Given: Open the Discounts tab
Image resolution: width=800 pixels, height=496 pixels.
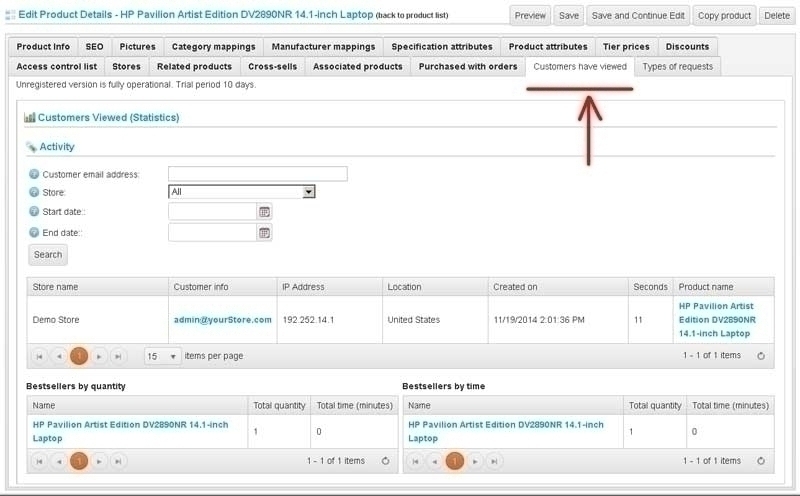Looking at the screenshot, I should 687,46.
